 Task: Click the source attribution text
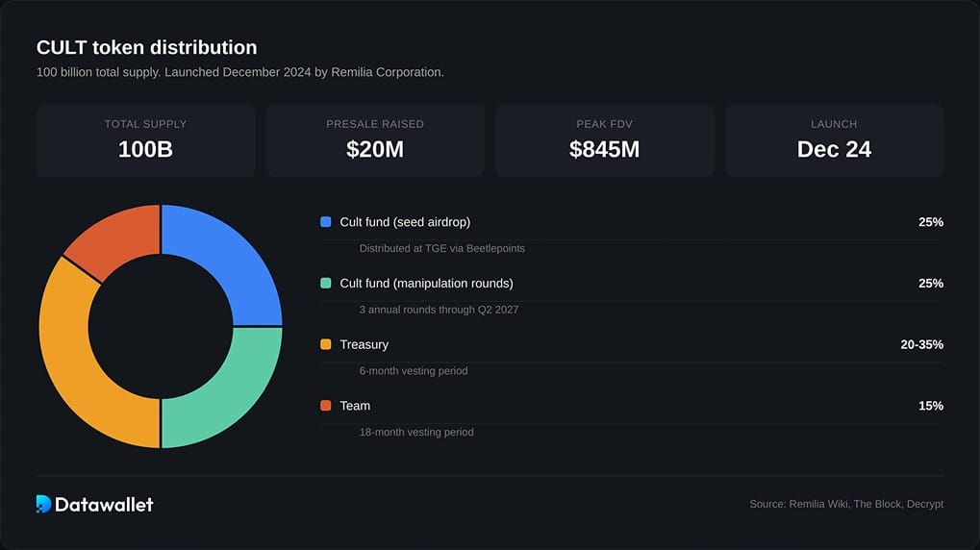pyautogui.click(x=846, y=504)
